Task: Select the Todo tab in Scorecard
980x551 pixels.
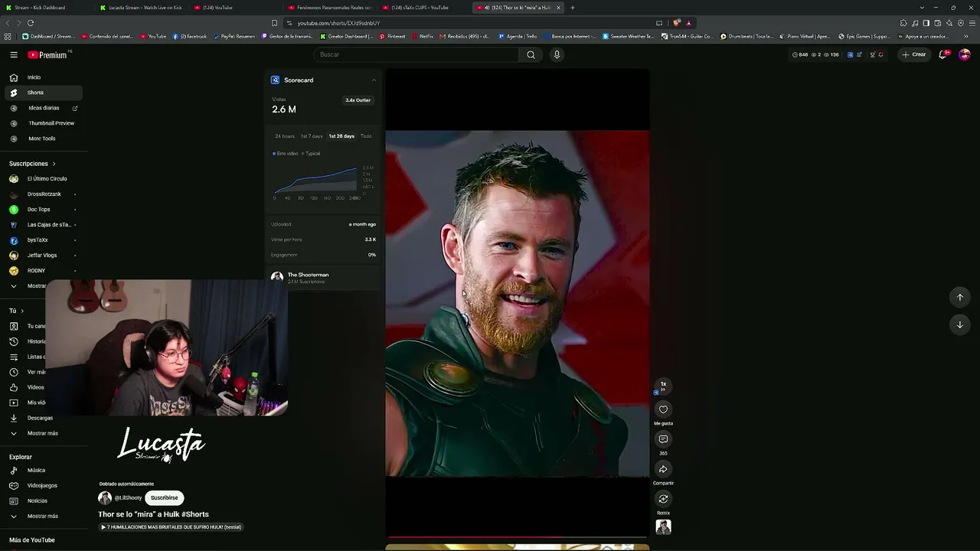Action: click(366, 136)
